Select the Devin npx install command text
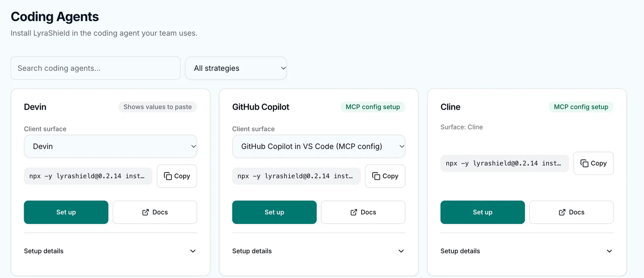 tap(88, 176)
